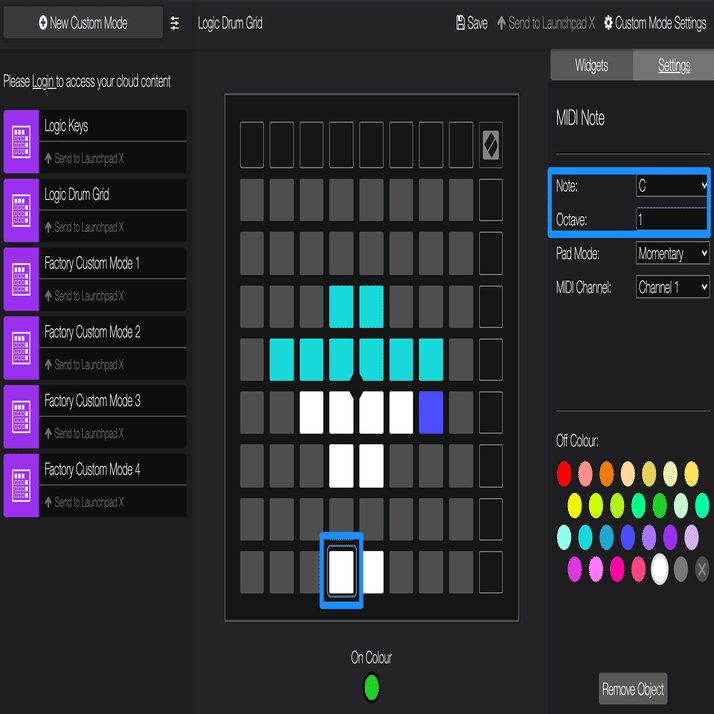Open the Note dropdown showing C
This screenshot has width=714, height=714.
coord(672,186)
